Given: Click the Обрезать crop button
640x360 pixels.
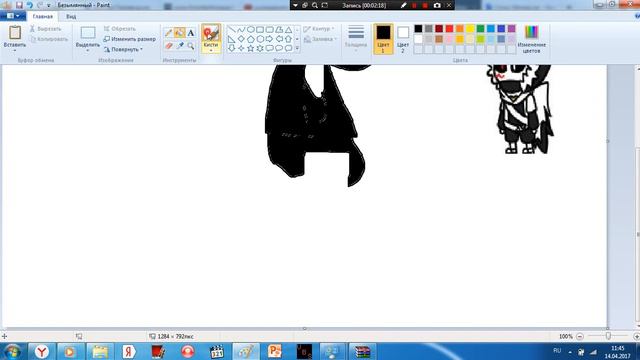Looking at the screenshot, I should pos(120,29).
